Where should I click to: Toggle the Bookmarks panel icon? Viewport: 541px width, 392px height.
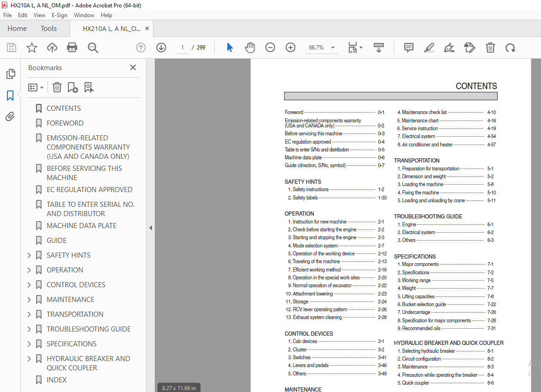[x=10, y=96]
